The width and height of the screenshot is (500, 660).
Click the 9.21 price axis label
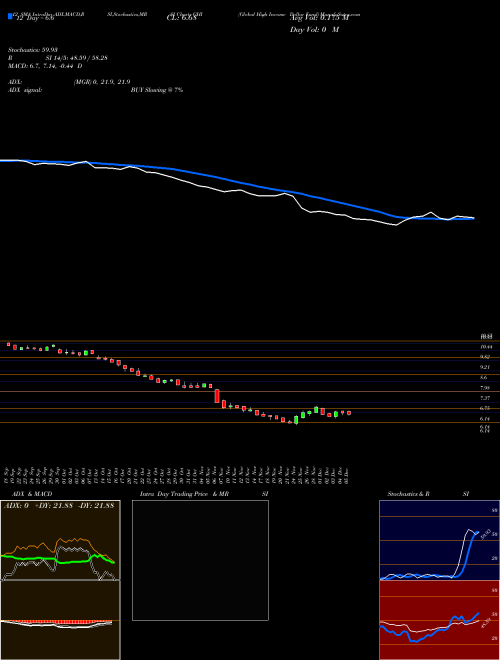coord(485,367)
